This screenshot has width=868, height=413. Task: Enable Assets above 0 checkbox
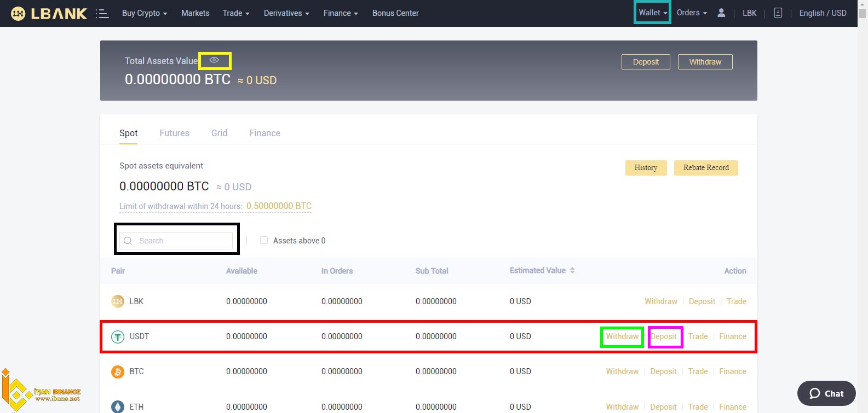point(264,240)
